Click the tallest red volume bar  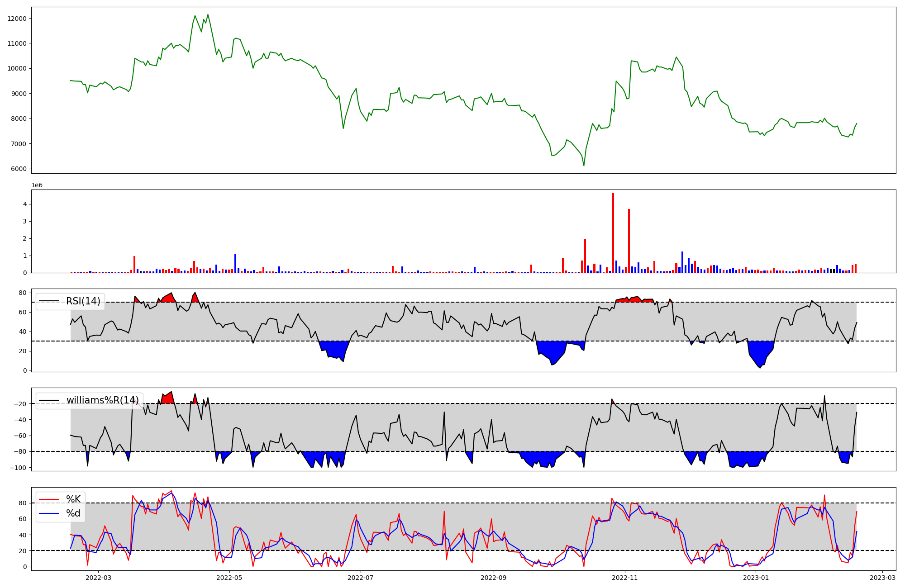(613, 233)
